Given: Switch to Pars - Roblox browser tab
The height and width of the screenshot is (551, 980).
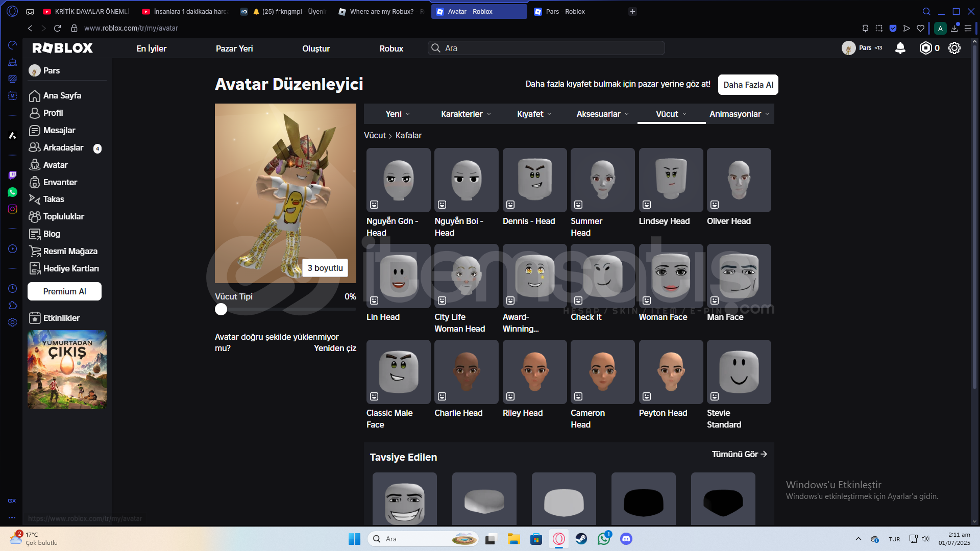Looking at the screenshot, I should 577,11.
